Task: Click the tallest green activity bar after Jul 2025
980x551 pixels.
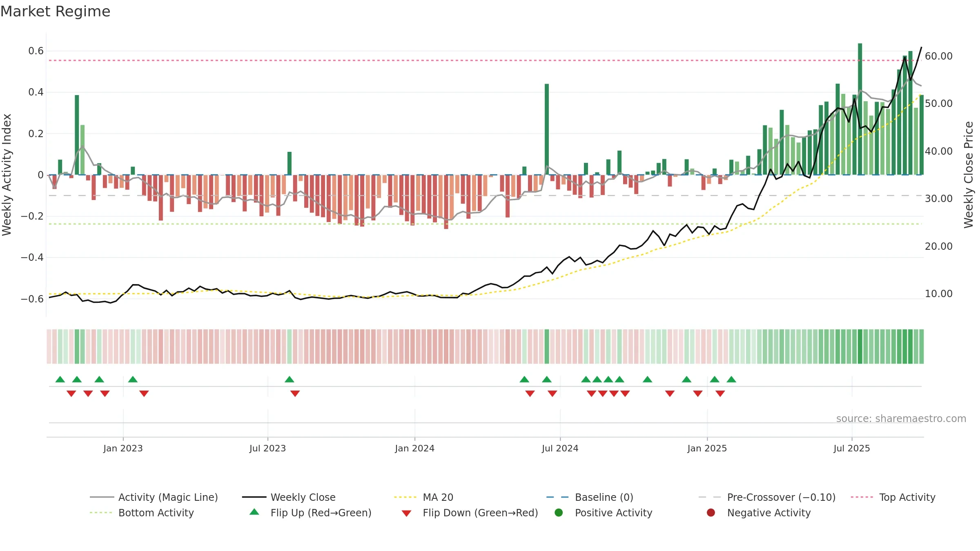Action: (860, 109)
